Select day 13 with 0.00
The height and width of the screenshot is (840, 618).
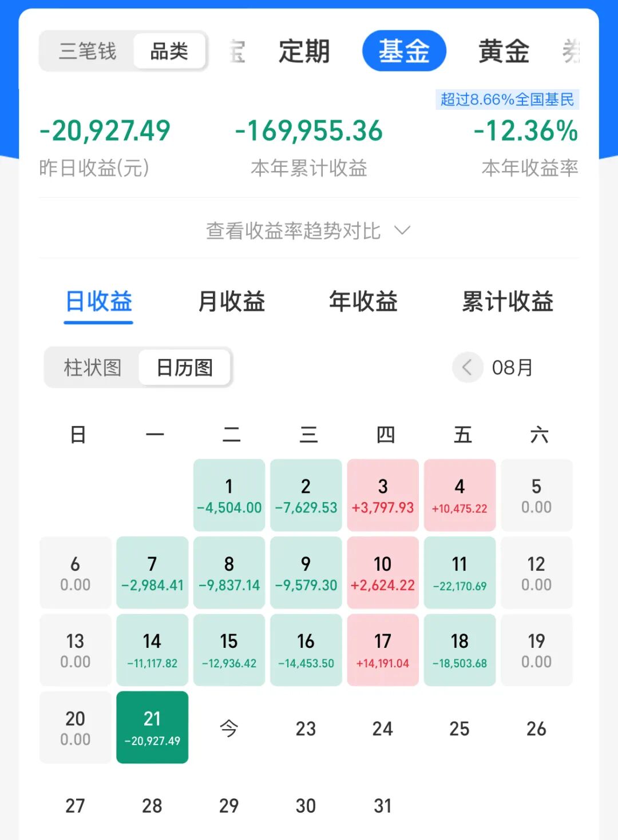pyautogui.click(x=76, y=650)
